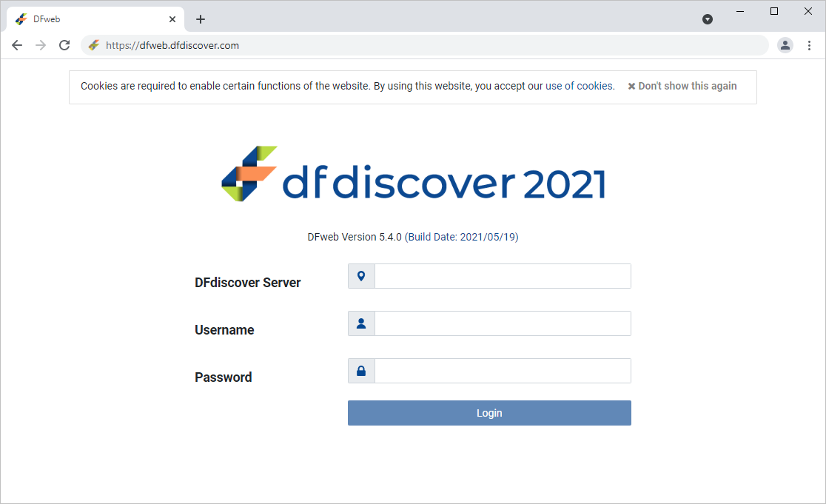Click the Login button
Screen dimensions: 826x504
click(x=489, y=413)
